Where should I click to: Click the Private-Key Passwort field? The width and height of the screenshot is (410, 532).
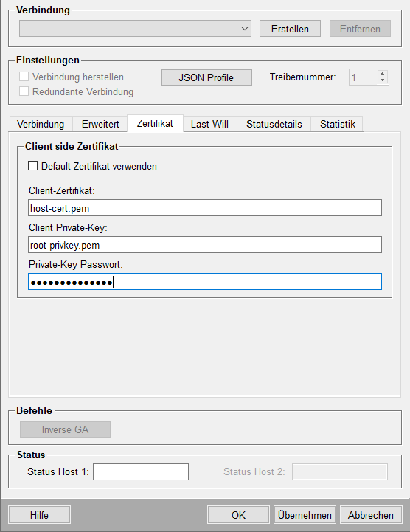(x=205, y=282)
